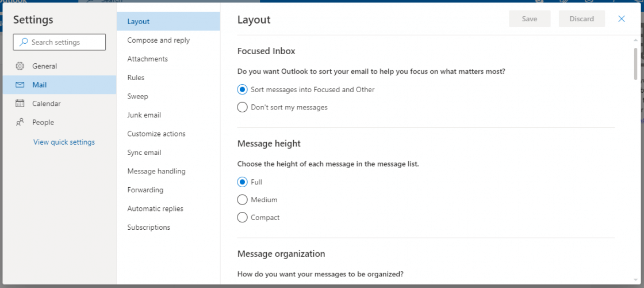Open Customize actions settings

[168, 134]
